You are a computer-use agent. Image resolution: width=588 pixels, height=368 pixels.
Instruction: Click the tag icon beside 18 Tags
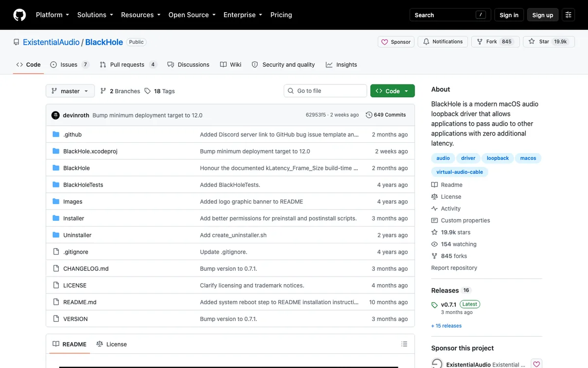148,91
